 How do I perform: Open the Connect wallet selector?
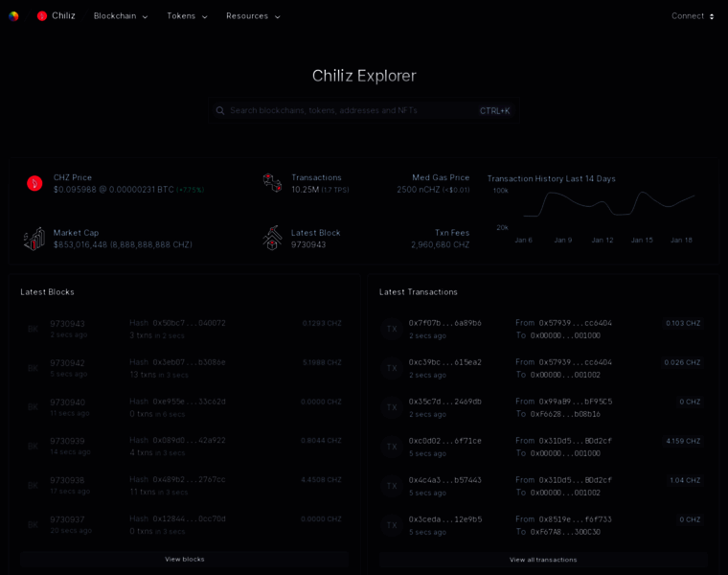pyautogui.click(x=693, y=16)
